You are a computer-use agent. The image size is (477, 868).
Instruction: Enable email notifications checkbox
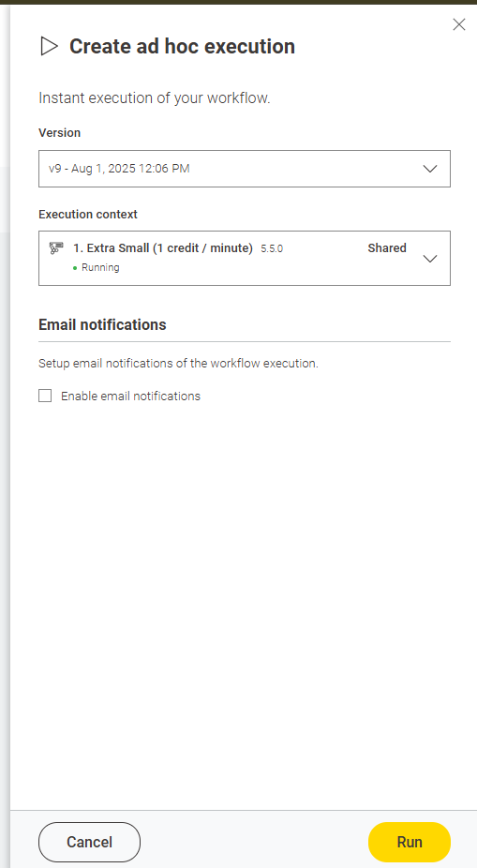(x=45, y=396)
